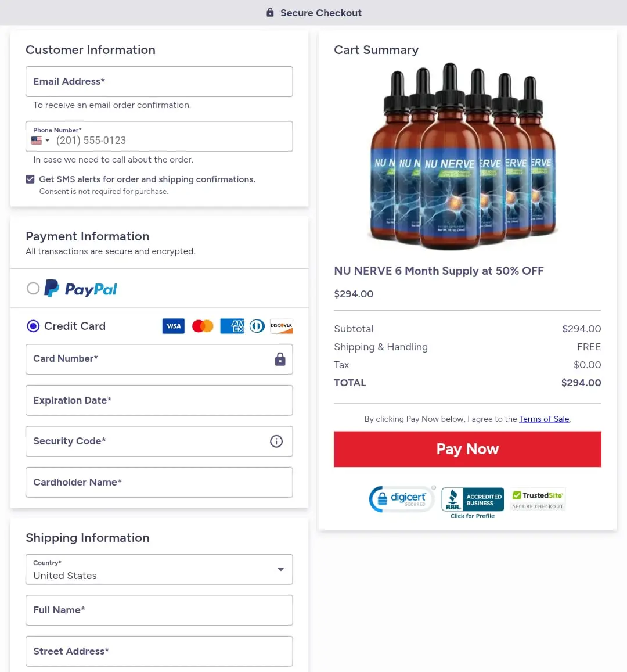Click the Security Code info icon
The width and height of the screenshot is (627, 672).
click(276, 441)
